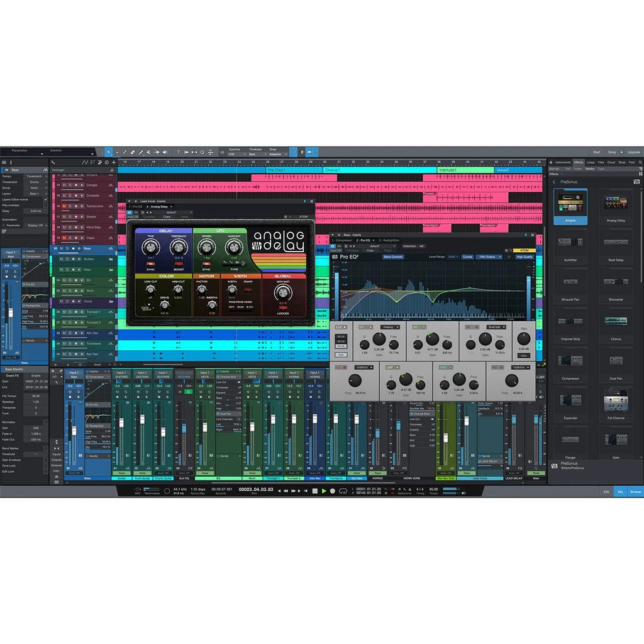Viewport: 644px width, 644px height.
Task: Click the Expander effect in the browser
Action: click(570, 404)
